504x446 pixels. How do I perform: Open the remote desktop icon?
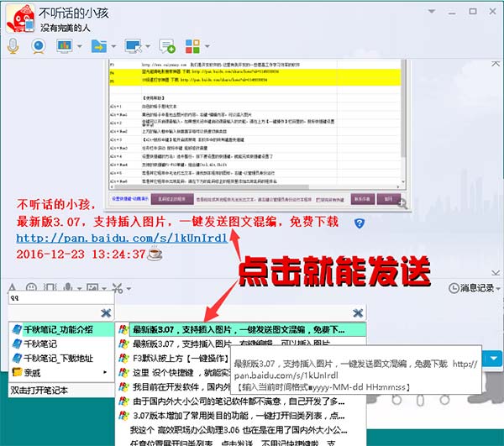(x=134, y=46)
